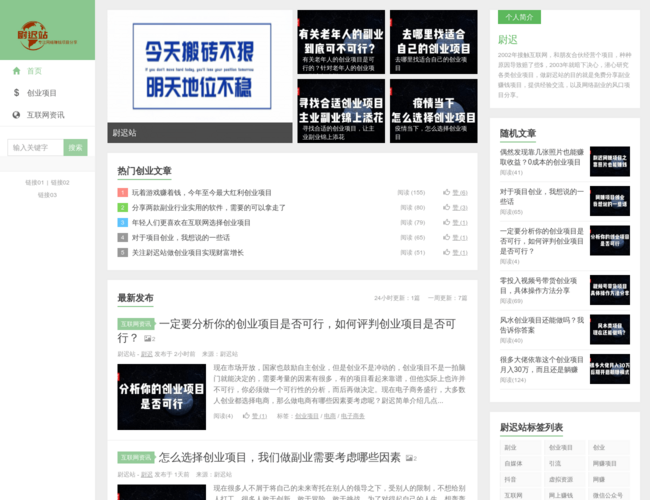Click the 电商 tag under first post
650x500 pixels.
click(330, 415)
